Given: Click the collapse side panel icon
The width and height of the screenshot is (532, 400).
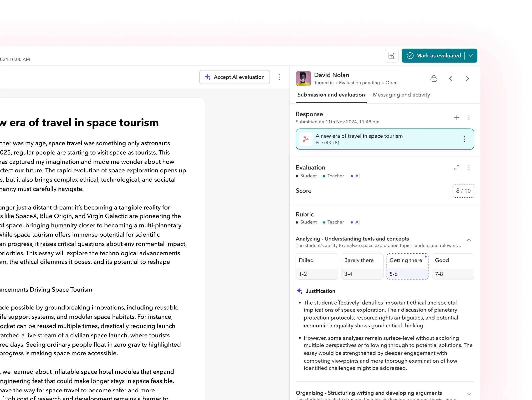Looking at the screenshot, I should pos(392,56).
